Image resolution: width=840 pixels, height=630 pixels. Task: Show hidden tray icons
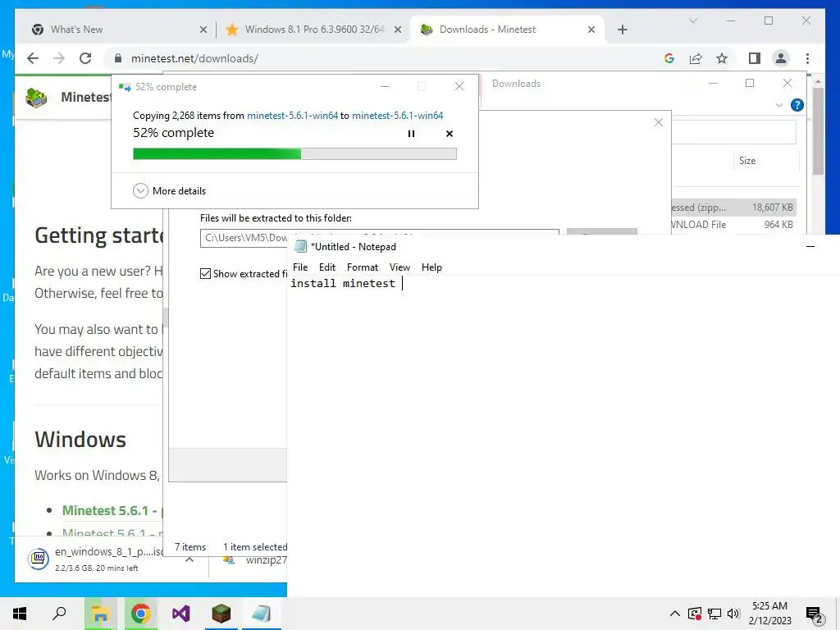point(675,614)
